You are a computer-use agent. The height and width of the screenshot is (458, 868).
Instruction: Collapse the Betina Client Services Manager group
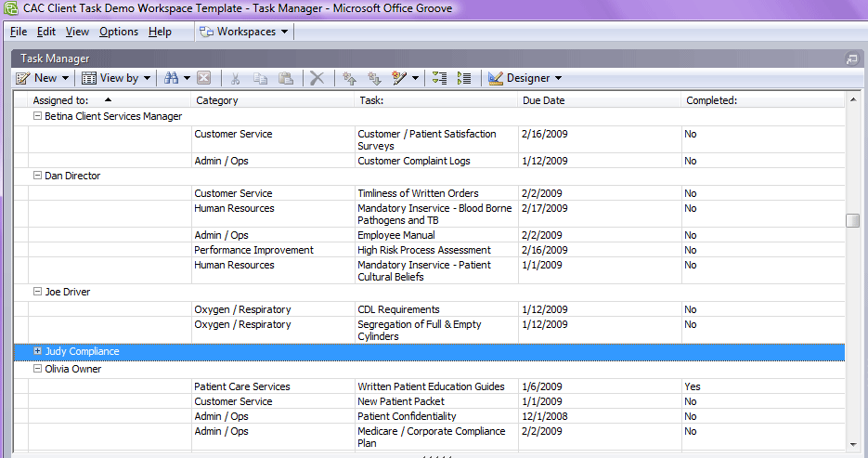tap(37, 116)
